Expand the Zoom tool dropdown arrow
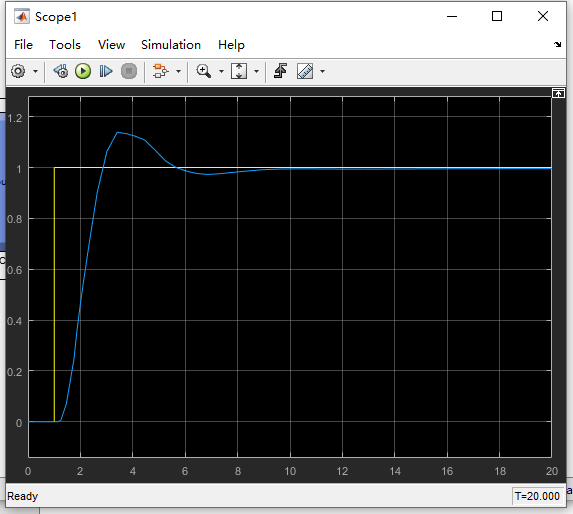 (x=221, y=71)
